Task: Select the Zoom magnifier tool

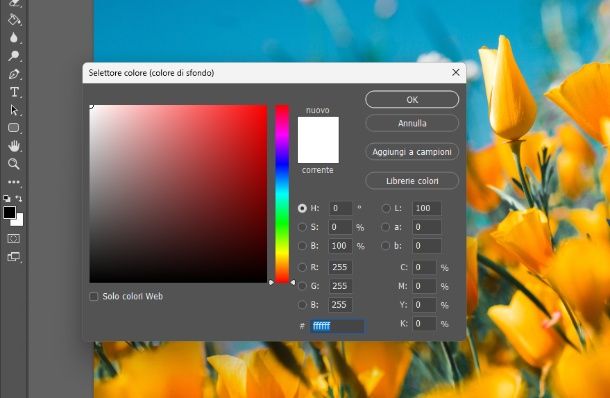Action: 14,164
